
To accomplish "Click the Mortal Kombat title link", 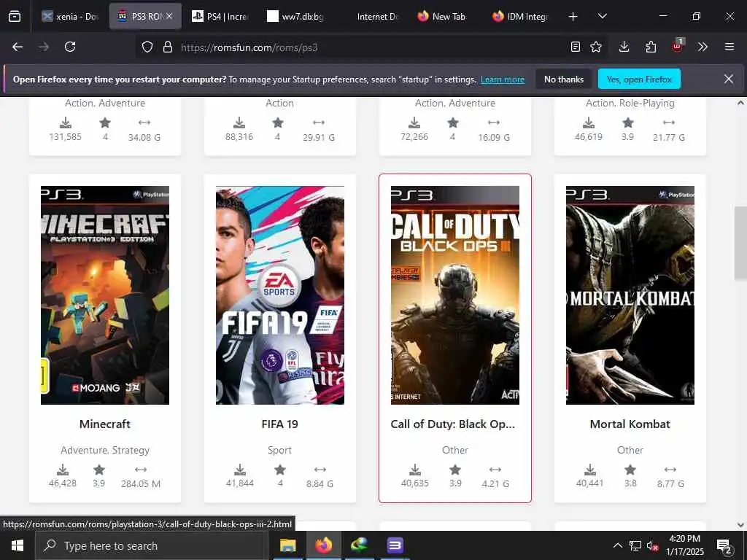I will click(x=630, y=424).
